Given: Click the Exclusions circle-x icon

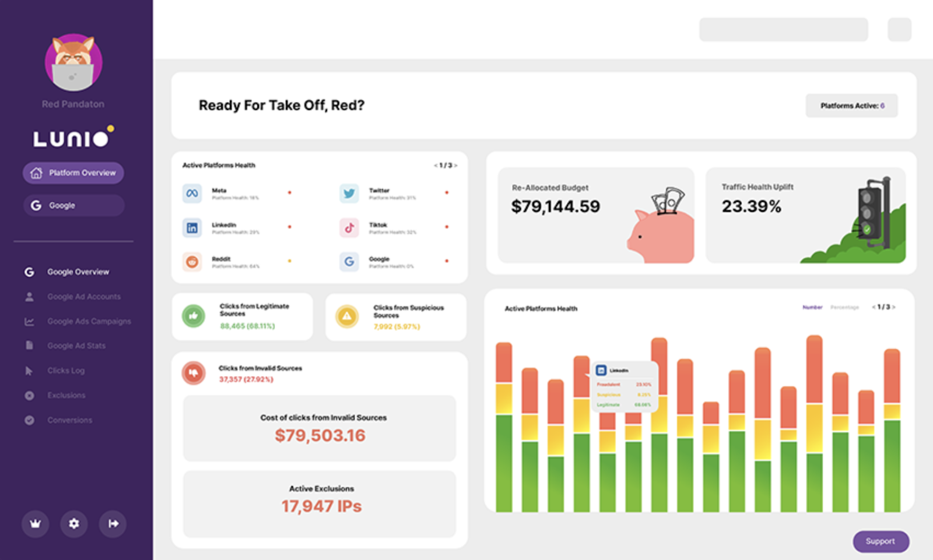Looking at the screenshot, I should tap(29, 396).
